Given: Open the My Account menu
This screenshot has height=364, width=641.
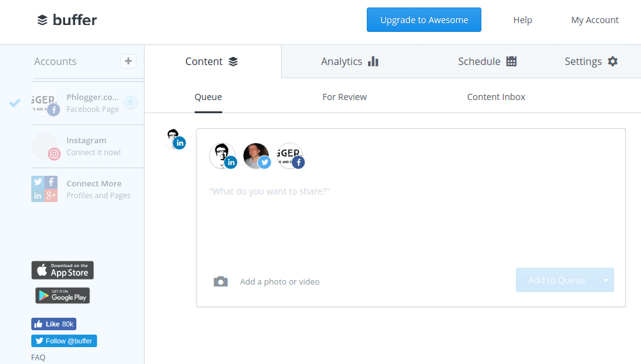Looking at the screenshot, I should pos(595,20).
